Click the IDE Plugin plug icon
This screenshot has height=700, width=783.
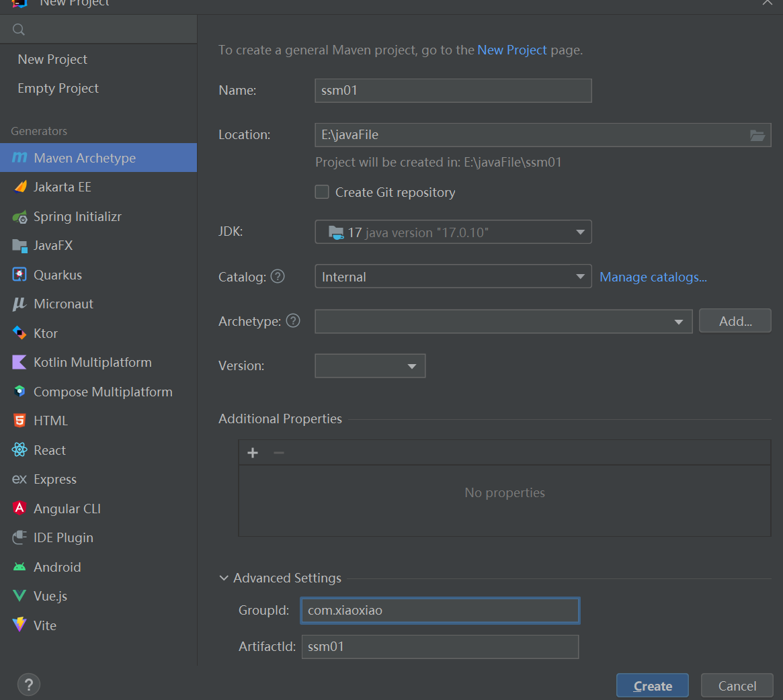(x=19, y=537)
